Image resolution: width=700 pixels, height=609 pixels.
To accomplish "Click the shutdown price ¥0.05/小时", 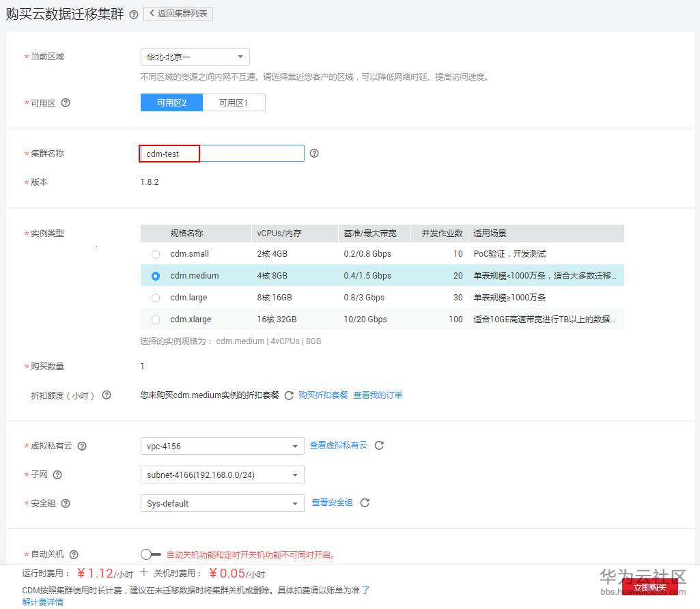I will click(237, 573).
